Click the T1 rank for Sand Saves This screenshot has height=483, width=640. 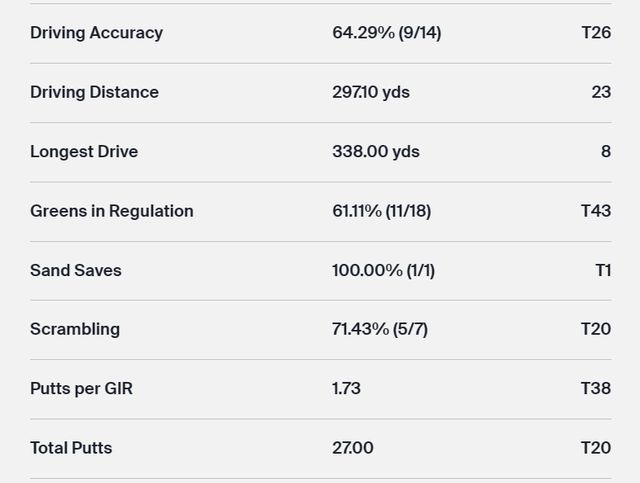point(602,270)
